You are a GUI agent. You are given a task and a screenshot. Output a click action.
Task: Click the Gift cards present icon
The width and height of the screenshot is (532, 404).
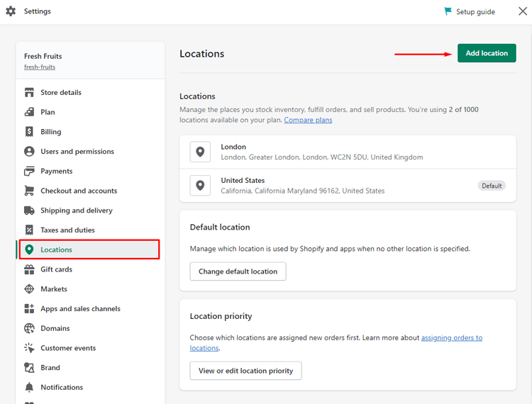click(x=29, y=269)
